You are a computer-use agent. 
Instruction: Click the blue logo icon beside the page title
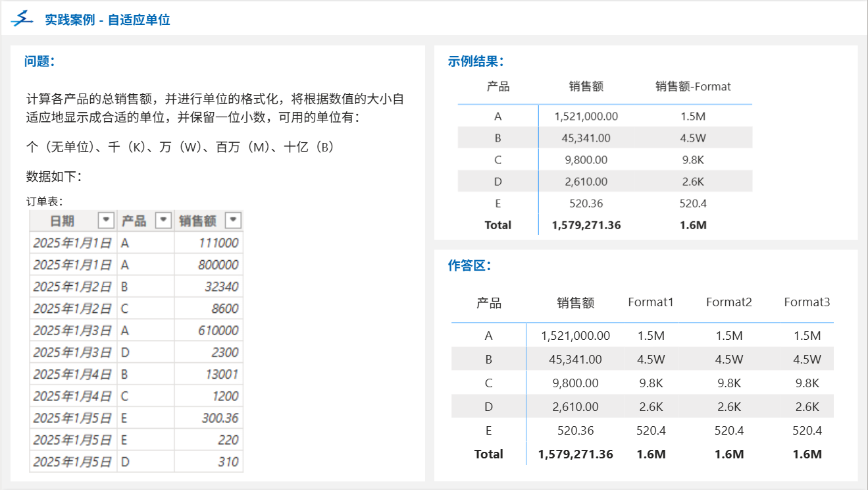[22, 18]
